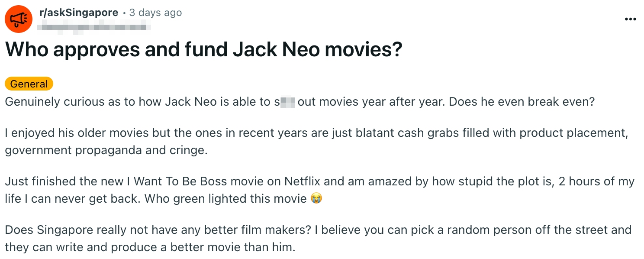Click the r/askSingapore megaphone avatar icon
644x259 pixels.
click(19, 19)
